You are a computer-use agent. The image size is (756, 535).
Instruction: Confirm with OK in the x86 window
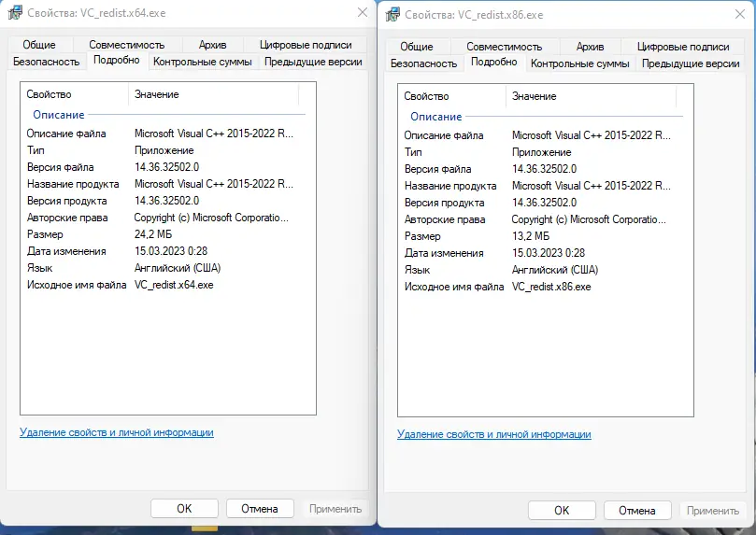pyautogui.click(x=561, y=511)
